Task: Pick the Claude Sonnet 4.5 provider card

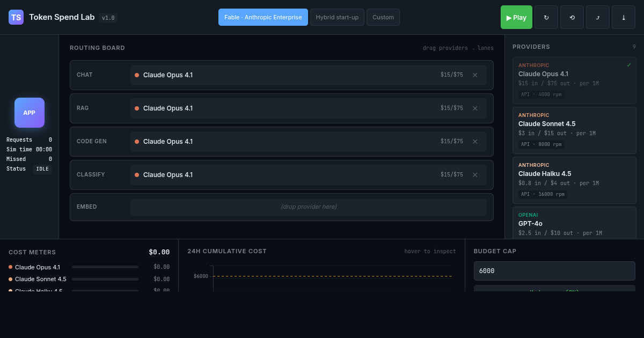Action: tap(574, 130)
